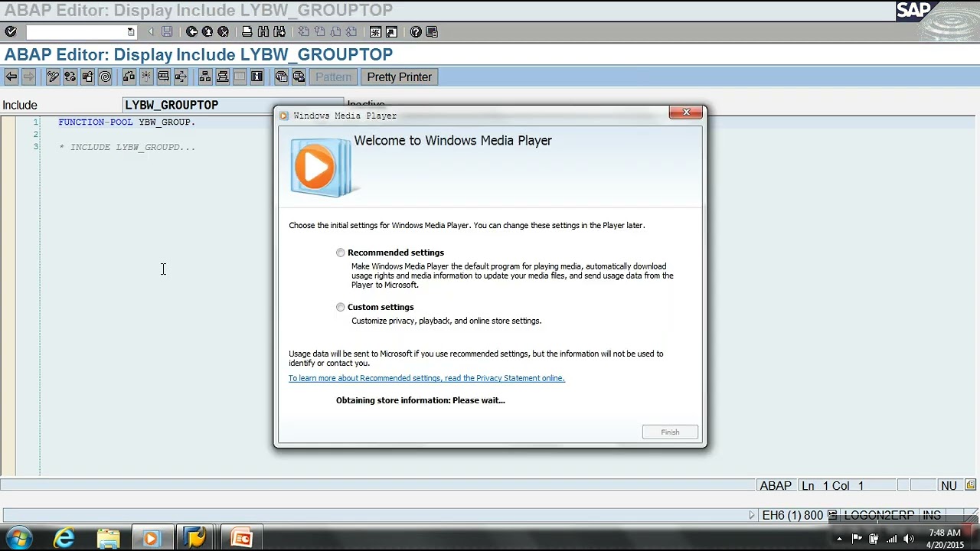Click the SAP Logon taskbar icon

(x=196, y=538)
